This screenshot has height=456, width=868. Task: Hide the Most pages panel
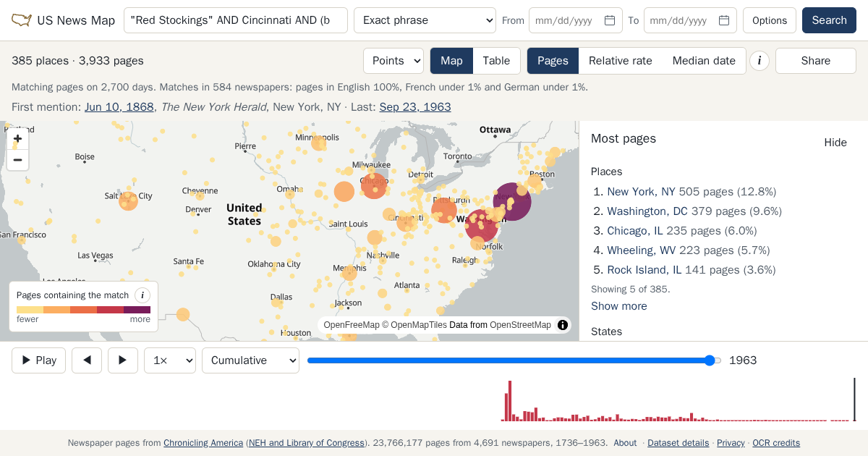pyautogui.click(x=835, y=143)
